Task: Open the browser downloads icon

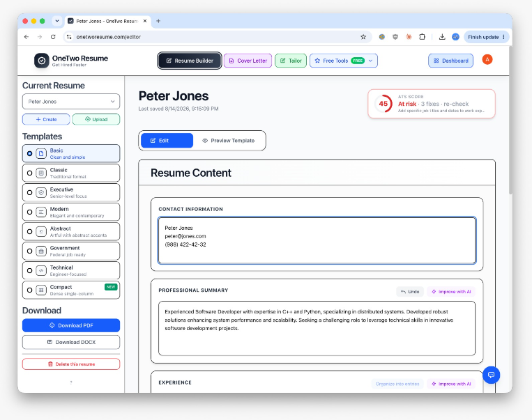Action: 442,37
